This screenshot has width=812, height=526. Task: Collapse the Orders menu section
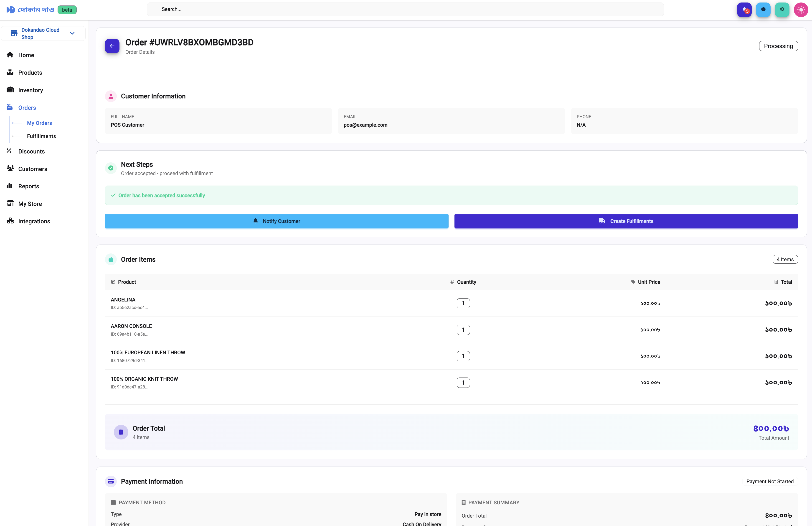[27, 107]
